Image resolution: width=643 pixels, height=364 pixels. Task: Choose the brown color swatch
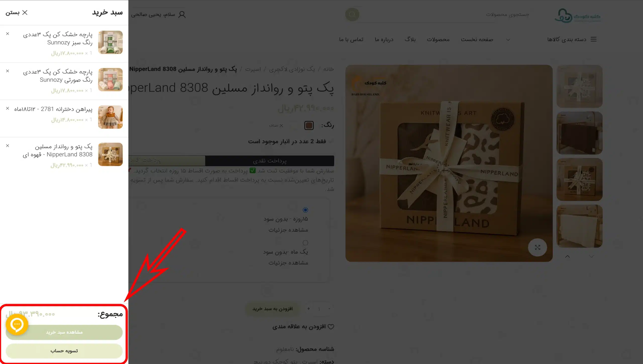(309, 125)
